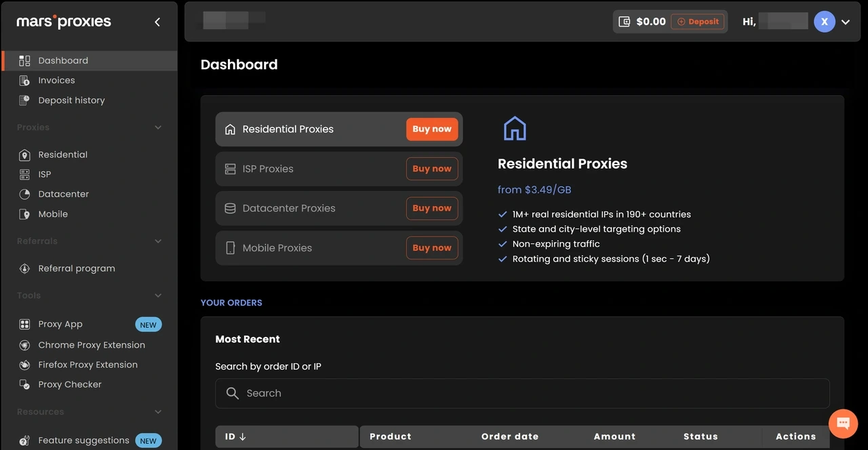This screenshot has width=868, height=450.
Task: Click the Dashboard icon in the sidebar
Action: (24, 60)
